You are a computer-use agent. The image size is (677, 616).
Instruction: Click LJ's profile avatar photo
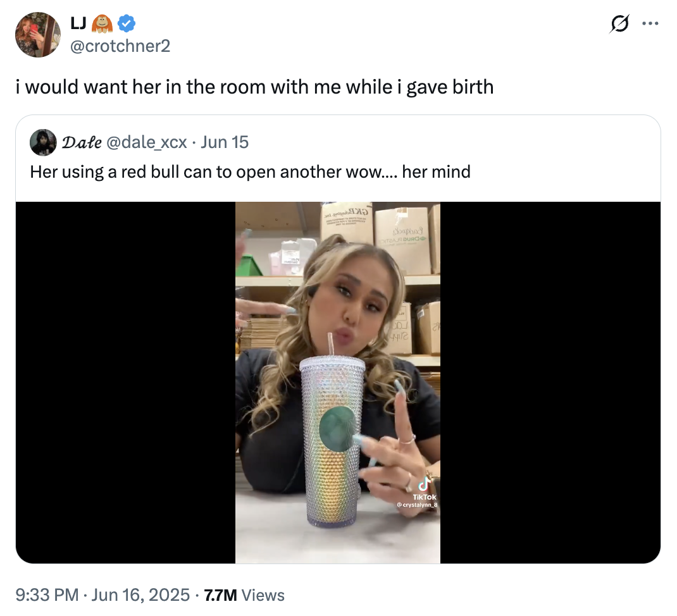[x=37, y=35]
